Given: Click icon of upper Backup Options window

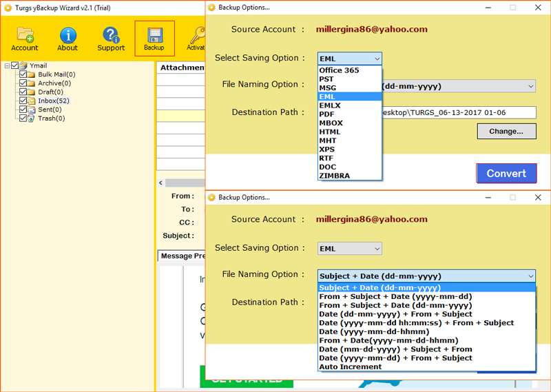Looking at the screenshot, I should (x=211, y=8).
